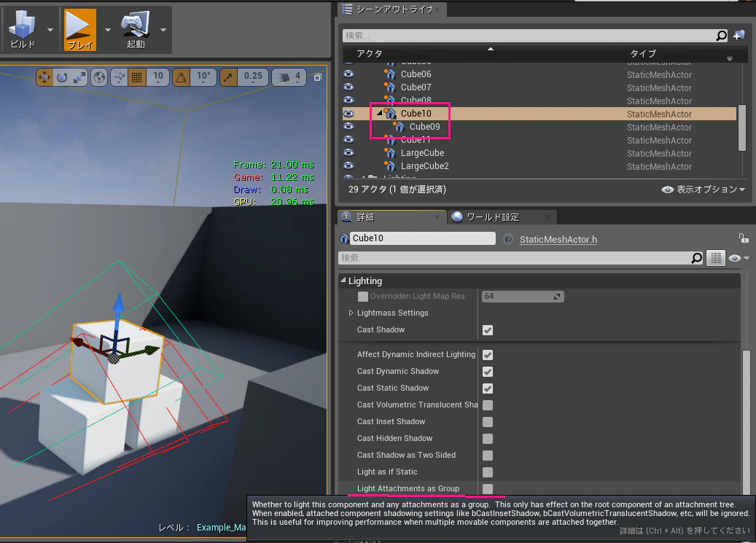Toggle rotation snapping angle icon
This screenshot has height=543, width=756.
click(x=181, y=77)
